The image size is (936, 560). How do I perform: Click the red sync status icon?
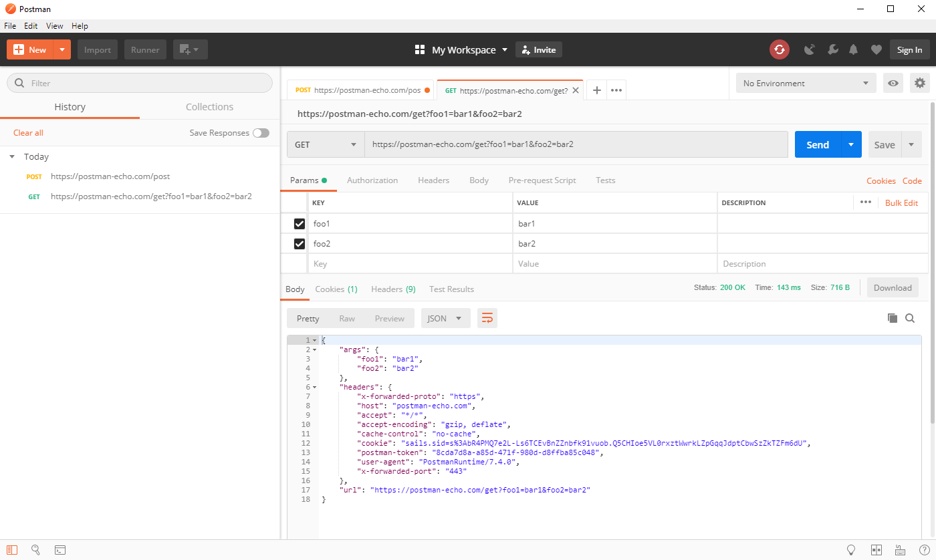pyautogui.click(x=779, y=49)
